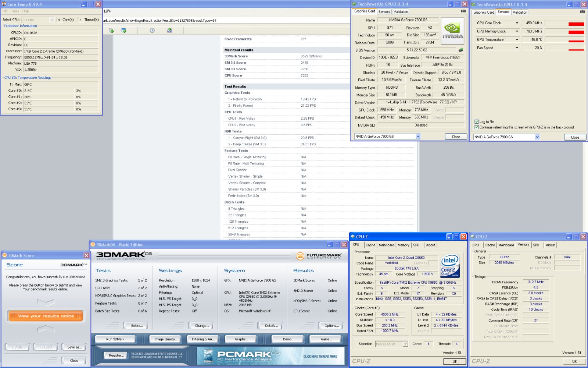Click OK in the CPU-Z Memory window

click(x=574, y=361)
